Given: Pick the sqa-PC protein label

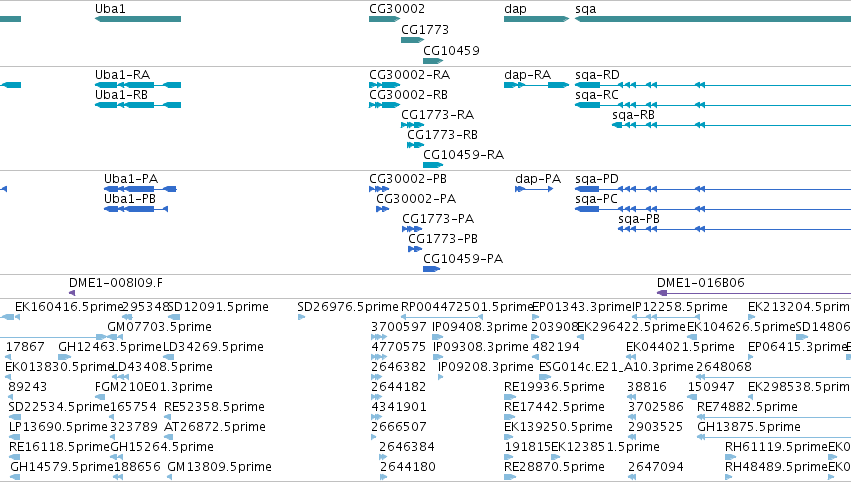Looking at the screenshot, I should click(596, 199).
